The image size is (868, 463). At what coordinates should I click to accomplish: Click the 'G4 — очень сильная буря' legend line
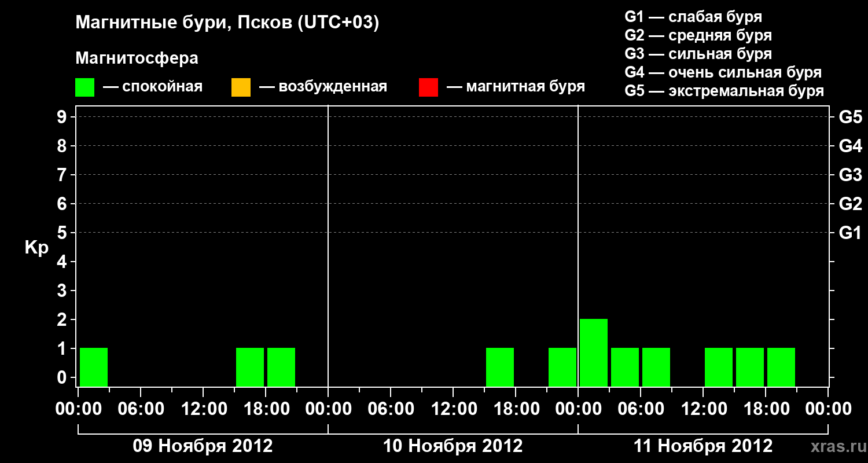(723, 72)
